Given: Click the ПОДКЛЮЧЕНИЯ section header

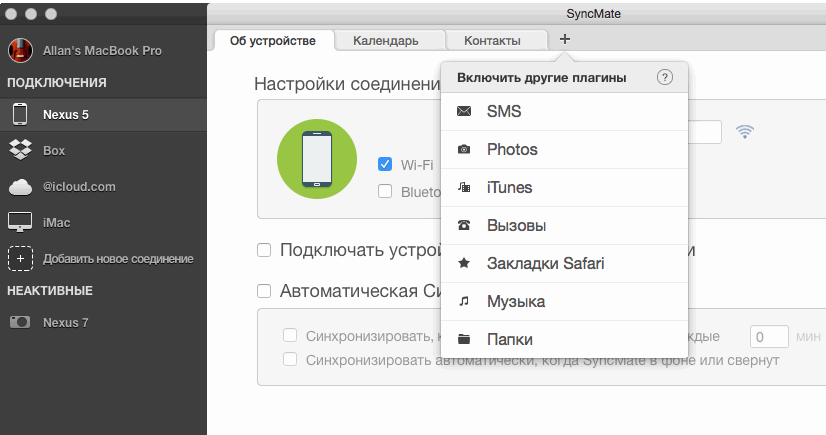Looking at the screenshot, I should pyautogui.click(x=57, y=83).
